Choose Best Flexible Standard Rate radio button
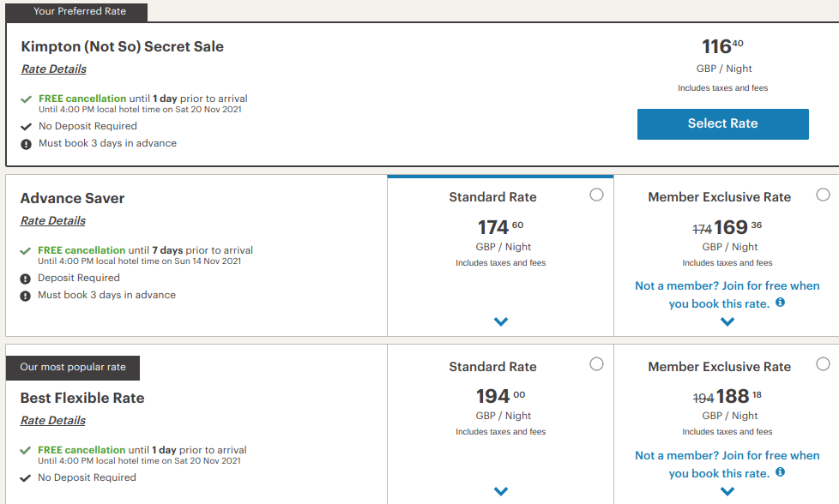 596,364
